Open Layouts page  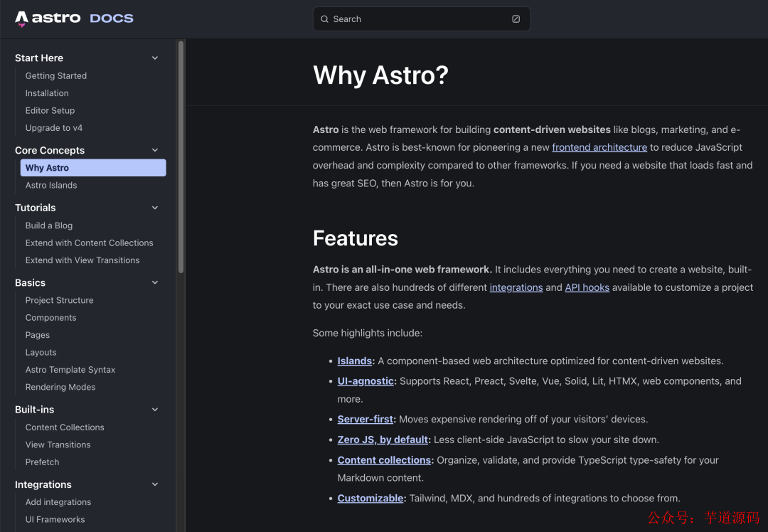pos(41,352)
